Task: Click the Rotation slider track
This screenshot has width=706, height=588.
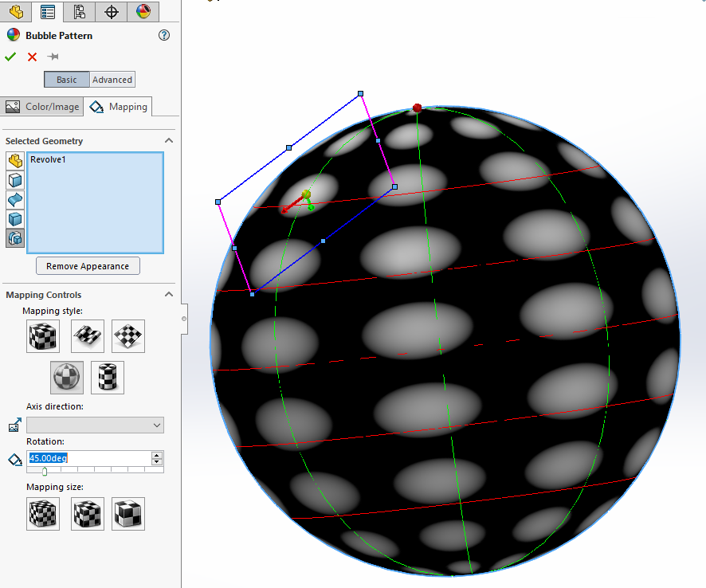Action: pyautogui.click(x=96, y=471)
